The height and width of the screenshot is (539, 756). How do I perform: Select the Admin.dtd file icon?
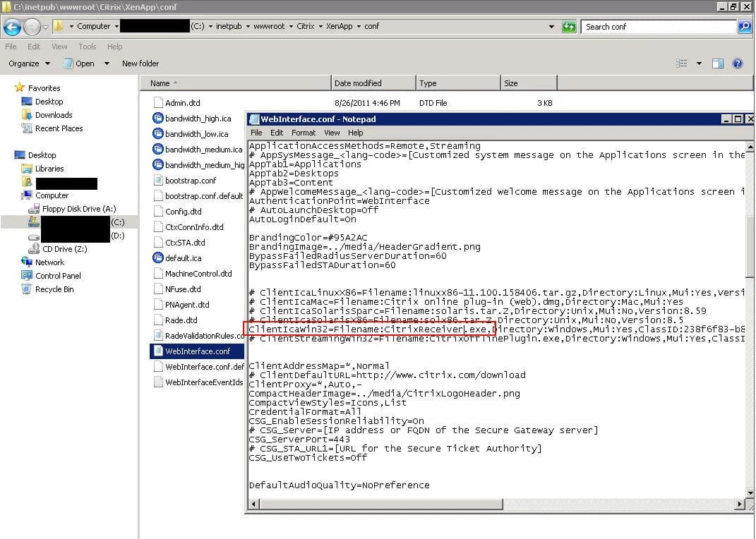[157, 102]
